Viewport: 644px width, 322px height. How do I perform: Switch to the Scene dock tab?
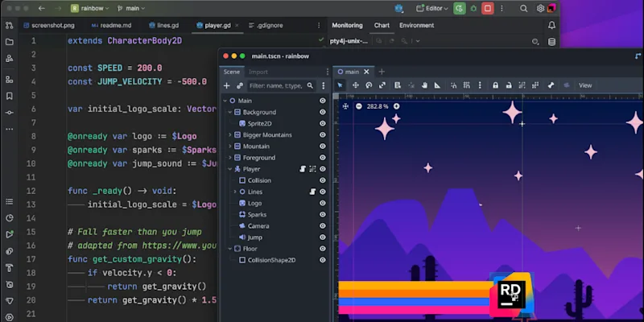[x=232, y=72]
